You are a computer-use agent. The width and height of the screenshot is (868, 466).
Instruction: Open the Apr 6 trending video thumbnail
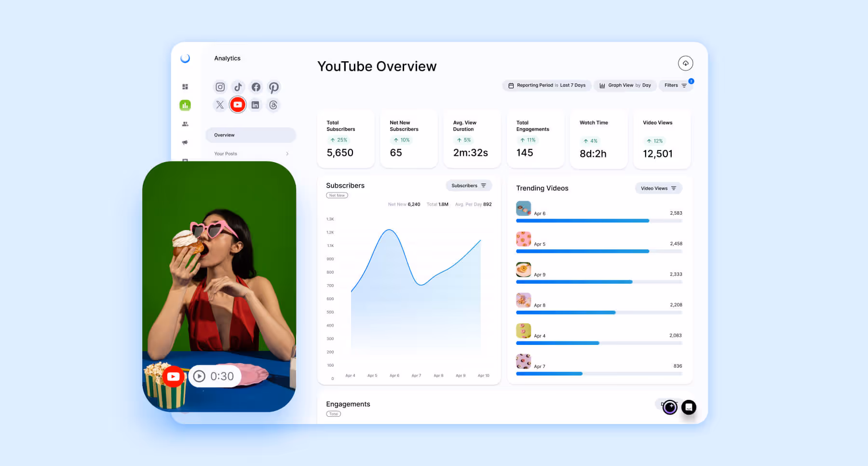coord(523,208)
